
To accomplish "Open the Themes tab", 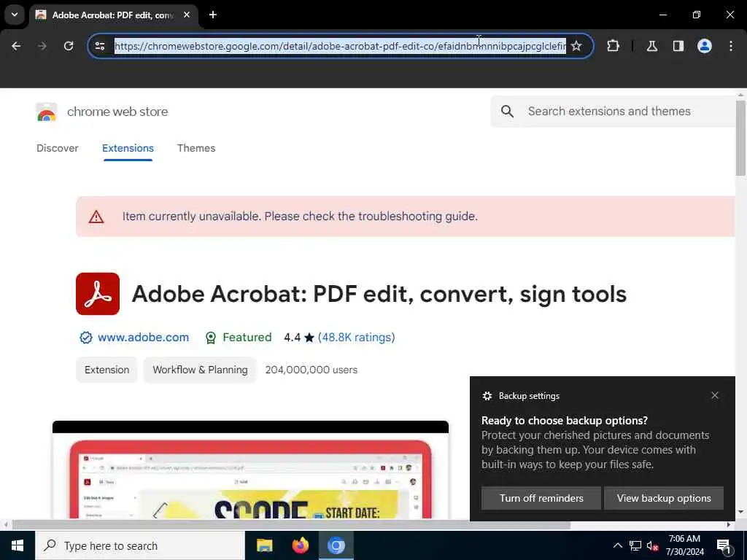I will pos(196,148).
